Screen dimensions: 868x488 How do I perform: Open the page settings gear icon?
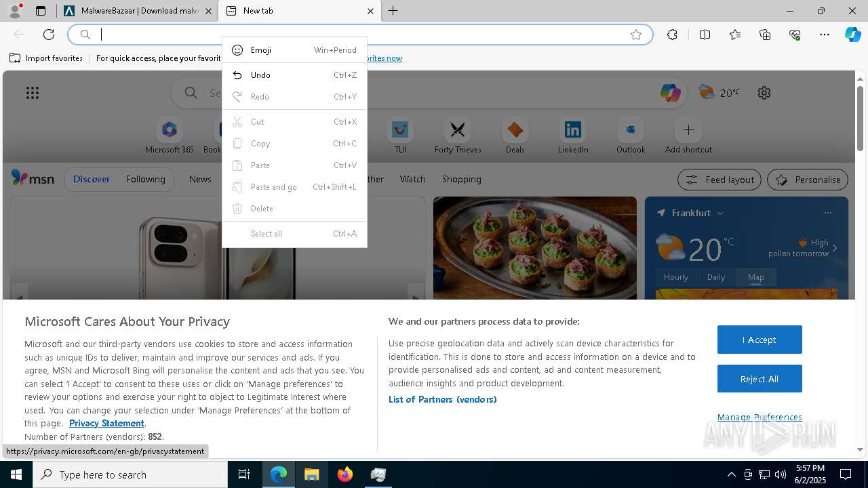pyautogui.click(x=764, y=93)
